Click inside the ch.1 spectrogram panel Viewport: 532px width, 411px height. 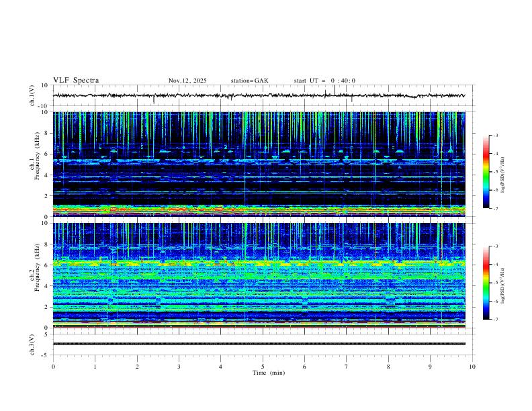(259, 164)
